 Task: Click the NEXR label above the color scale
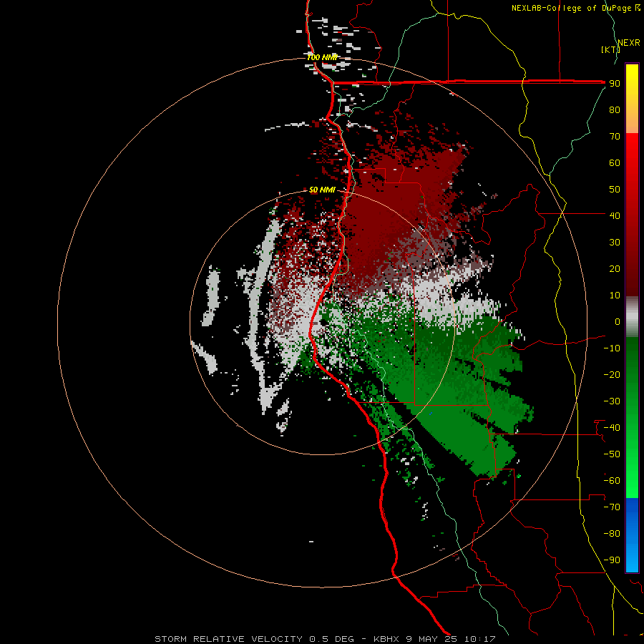click(628, 43)
